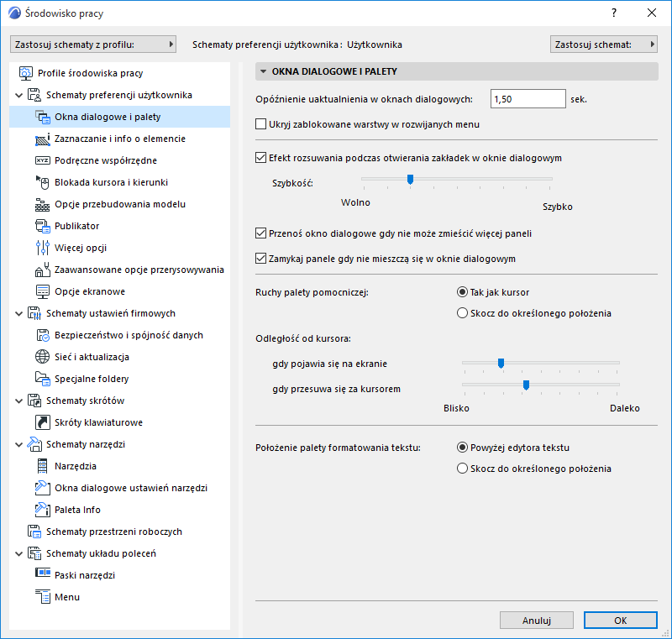Close the Środowisko pracy dialog
Screen dimensions: 672x639
point(652,13)
